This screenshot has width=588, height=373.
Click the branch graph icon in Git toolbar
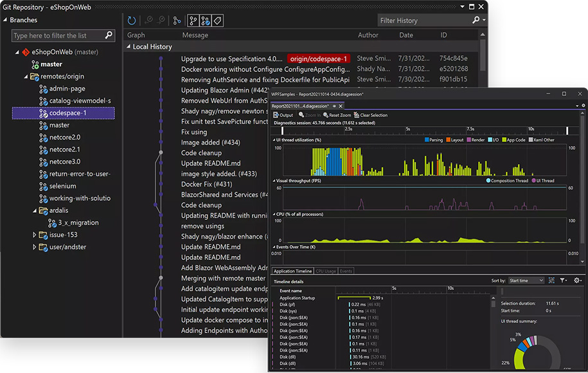pos(177,21)
